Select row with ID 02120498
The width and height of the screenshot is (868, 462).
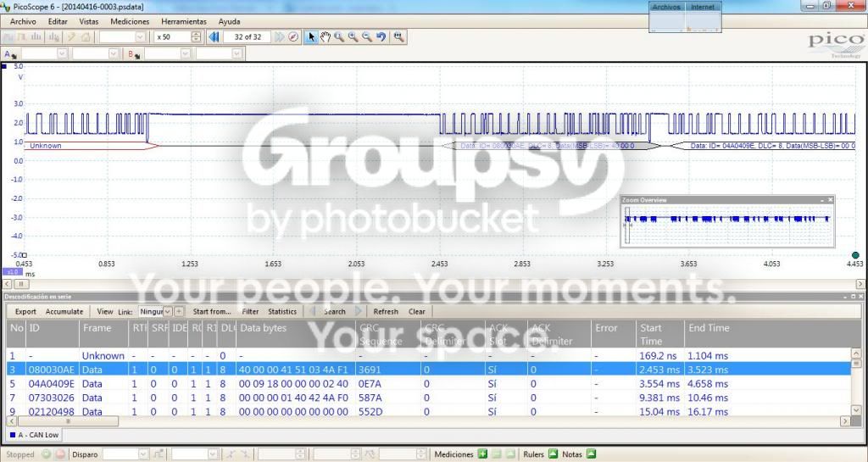(x=428, y=411)
